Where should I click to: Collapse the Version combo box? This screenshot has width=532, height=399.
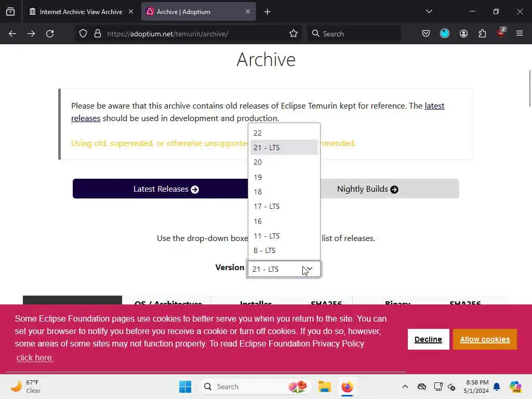[x=284, y=269]
